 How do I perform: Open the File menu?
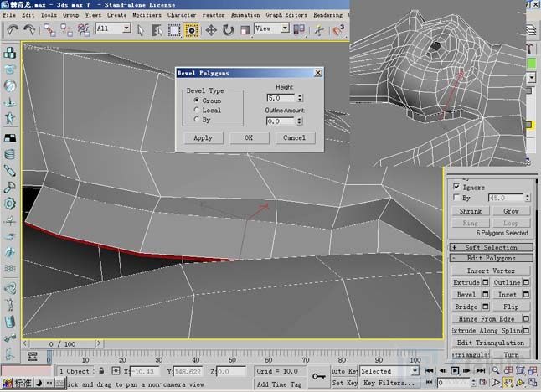[9, 15]
